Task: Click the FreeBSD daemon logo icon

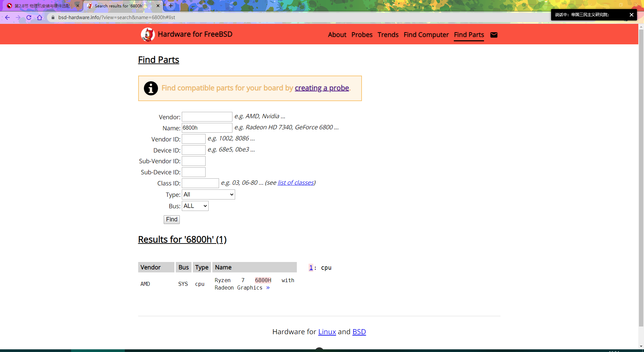Action: tap(148, 34)
